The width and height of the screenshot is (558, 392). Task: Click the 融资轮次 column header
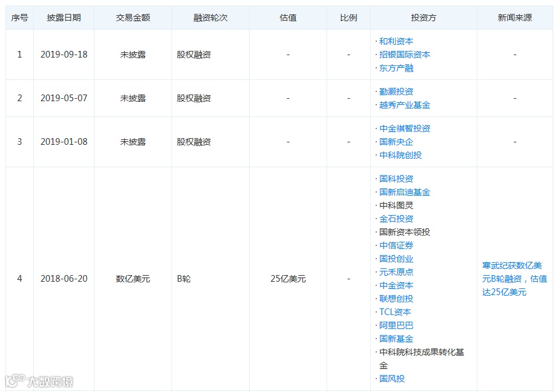click(x=210, y=18)
